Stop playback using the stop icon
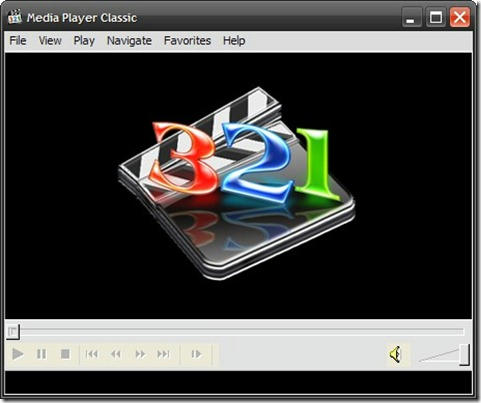This screenshot has height=403, width=481. click(x=65, y=354)
